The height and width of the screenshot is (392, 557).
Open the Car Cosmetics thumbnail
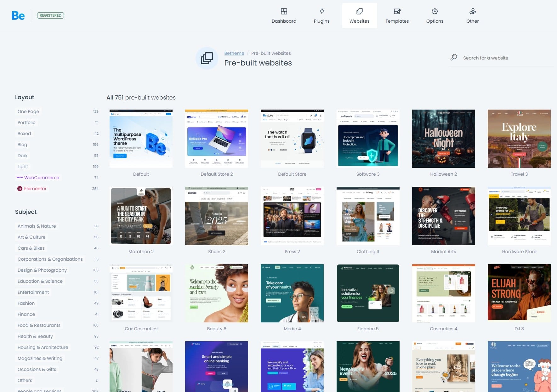(141, 293)
